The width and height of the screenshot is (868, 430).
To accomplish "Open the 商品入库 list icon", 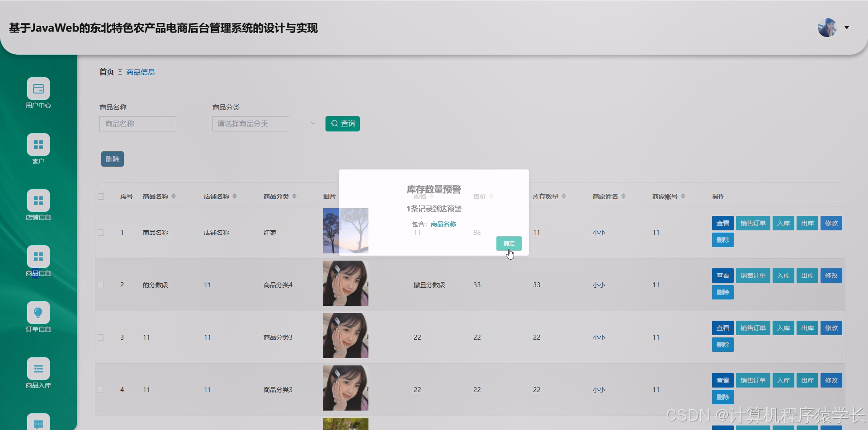I will point(38,369).
